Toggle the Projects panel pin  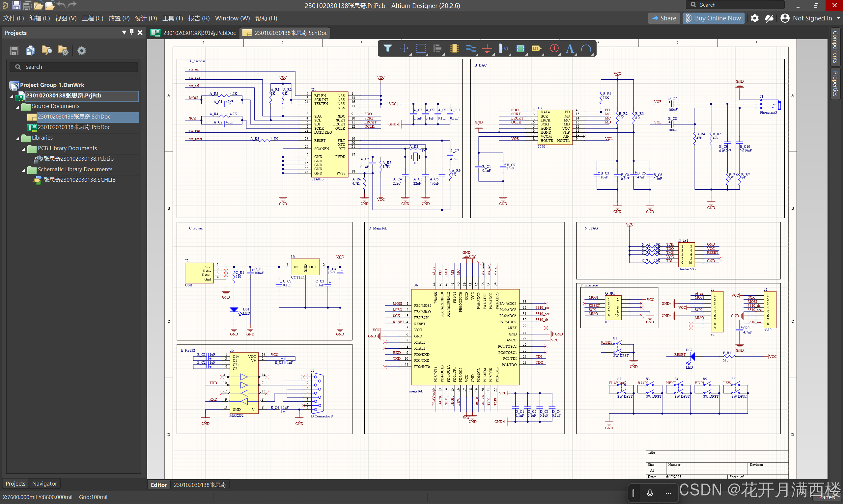coord(132,32)
